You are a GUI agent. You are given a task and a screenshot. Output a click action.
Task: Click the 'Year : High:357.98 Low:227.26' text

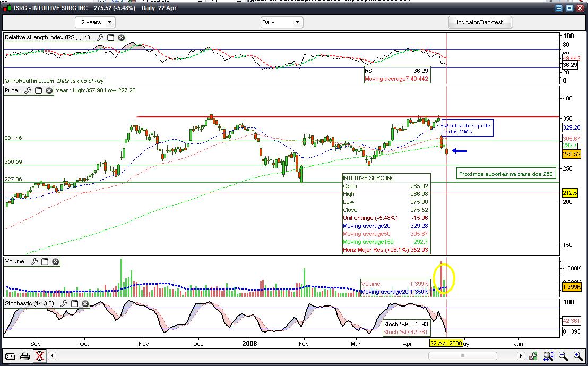click(96, 90)
